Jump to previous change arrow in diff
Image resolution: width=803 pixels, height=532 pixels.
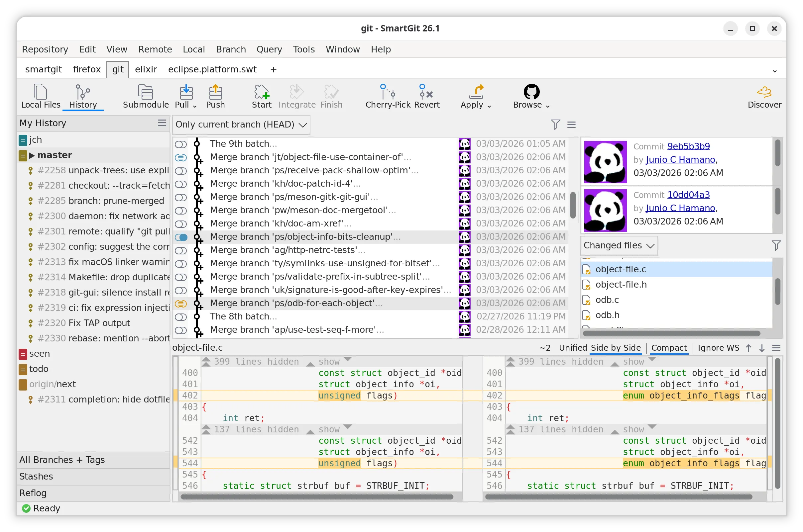click(749, 348)
